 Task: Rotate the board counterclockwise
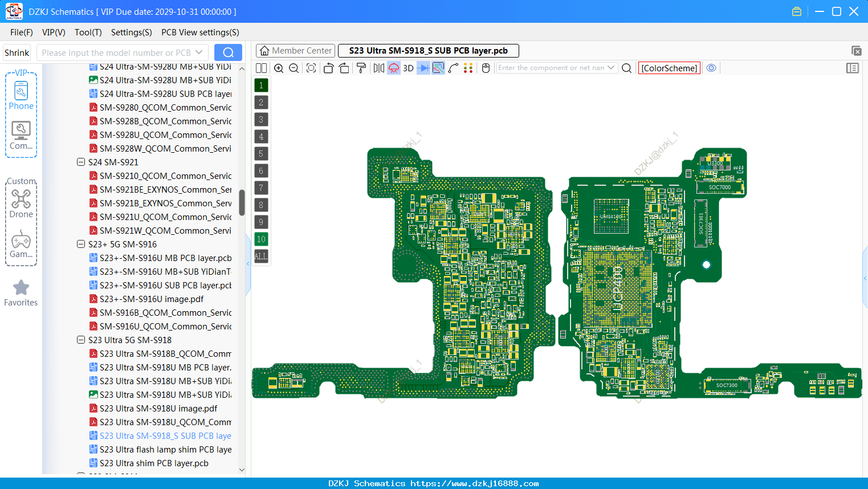pos(328,68)
